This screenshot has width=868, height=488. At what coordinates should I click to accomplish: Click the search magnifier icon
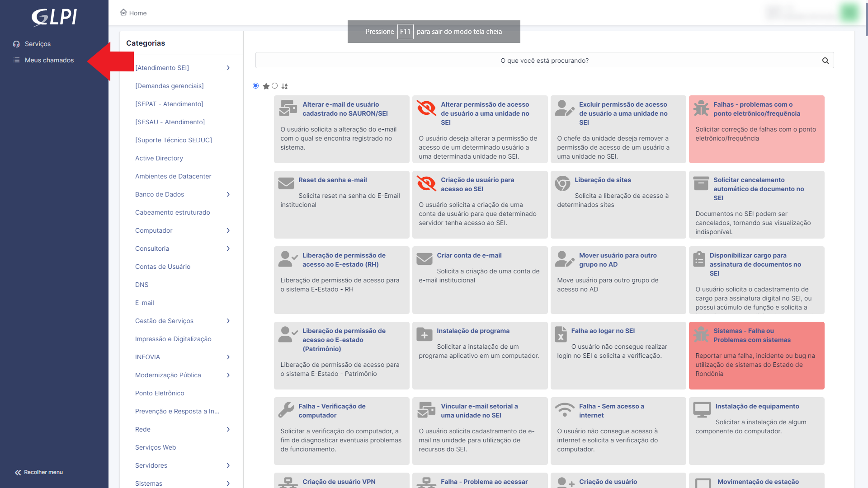pos(825,61)
